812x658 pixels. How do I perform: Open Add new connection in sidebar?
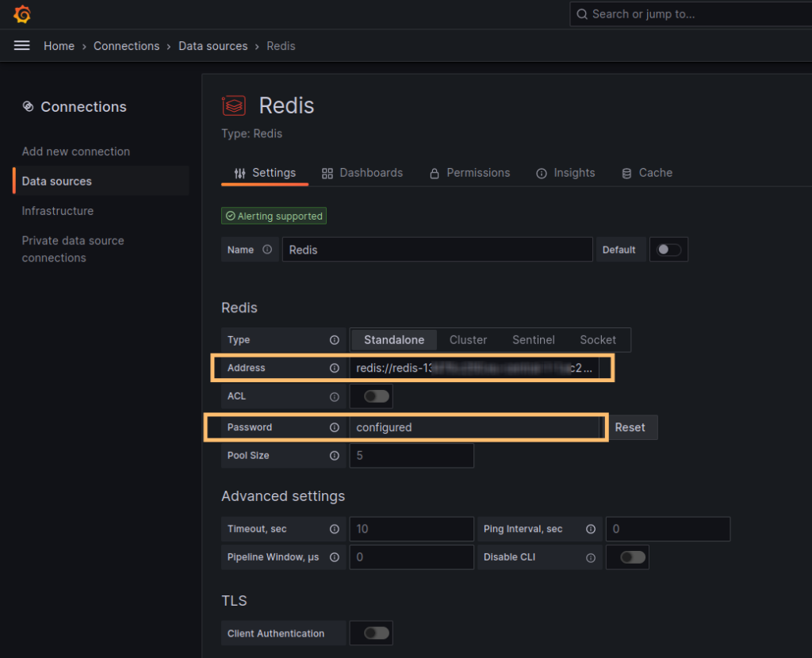pyautogui.click(x=75, y=151)
